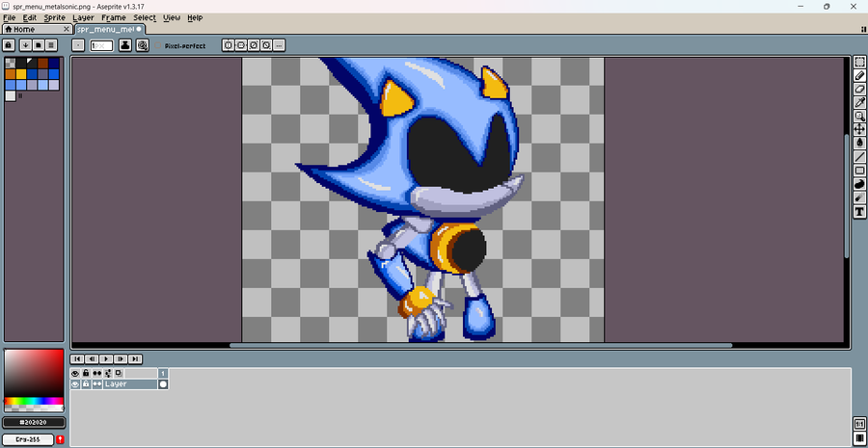Pick the yellow palette swatch

point(21,74)
